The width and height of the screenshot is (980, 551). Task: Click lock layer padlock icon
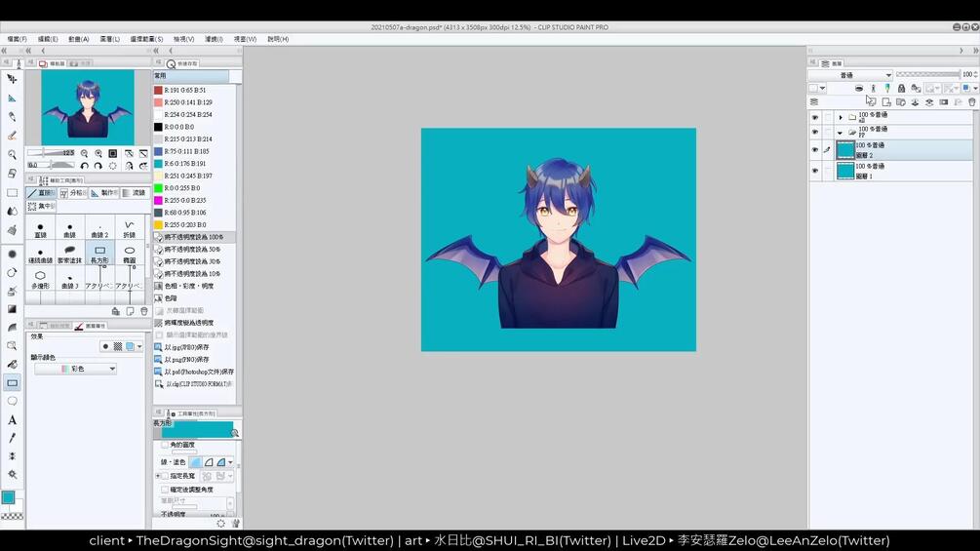point(901,89)
